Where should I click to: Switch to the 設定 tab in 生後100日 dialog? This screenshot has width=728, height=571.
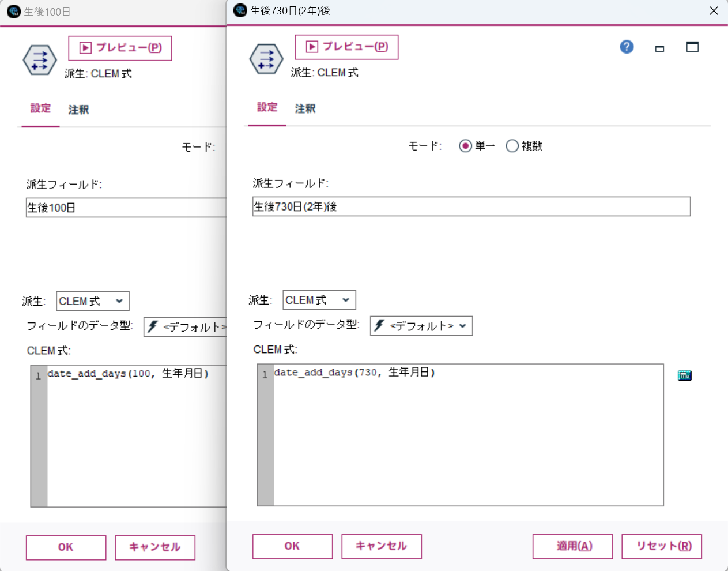coord(39,110)
